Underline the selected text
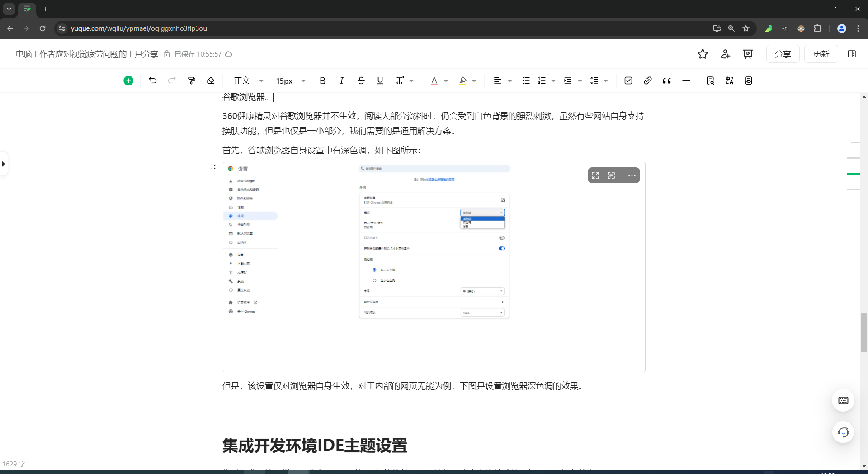The width and height of the screenshot is (868, 474). pos(380,81)
